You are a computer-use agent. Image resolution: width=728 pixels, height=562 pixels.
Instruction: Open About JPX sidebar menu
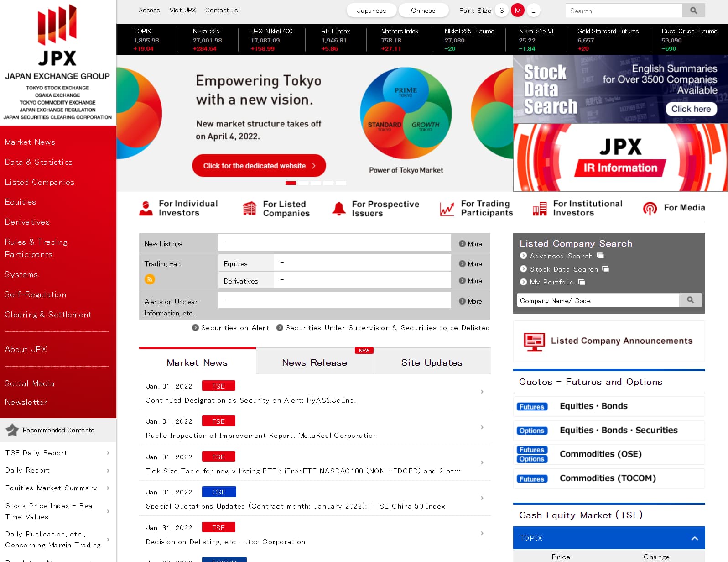point(26,349)
